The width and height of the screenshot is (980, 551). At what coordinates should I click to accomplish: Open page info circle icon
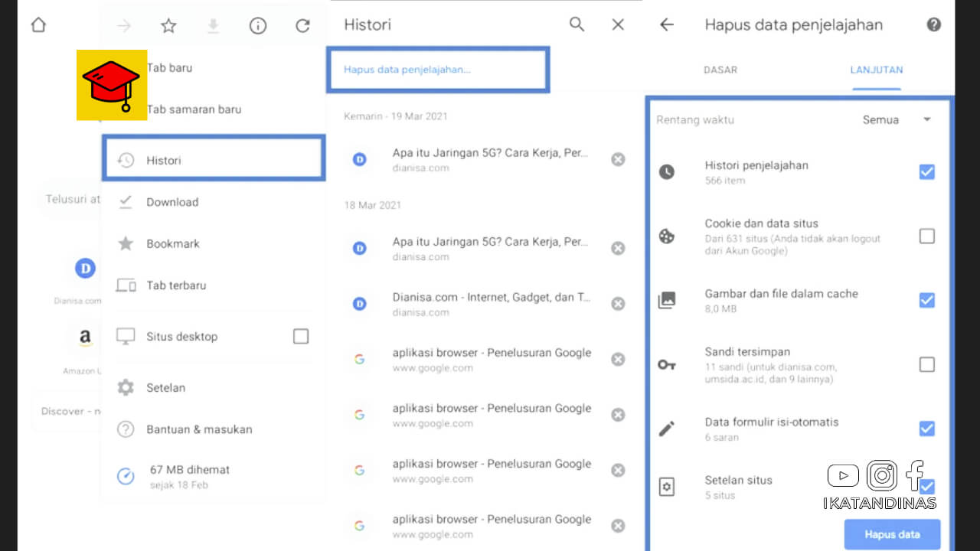[258, 26]
